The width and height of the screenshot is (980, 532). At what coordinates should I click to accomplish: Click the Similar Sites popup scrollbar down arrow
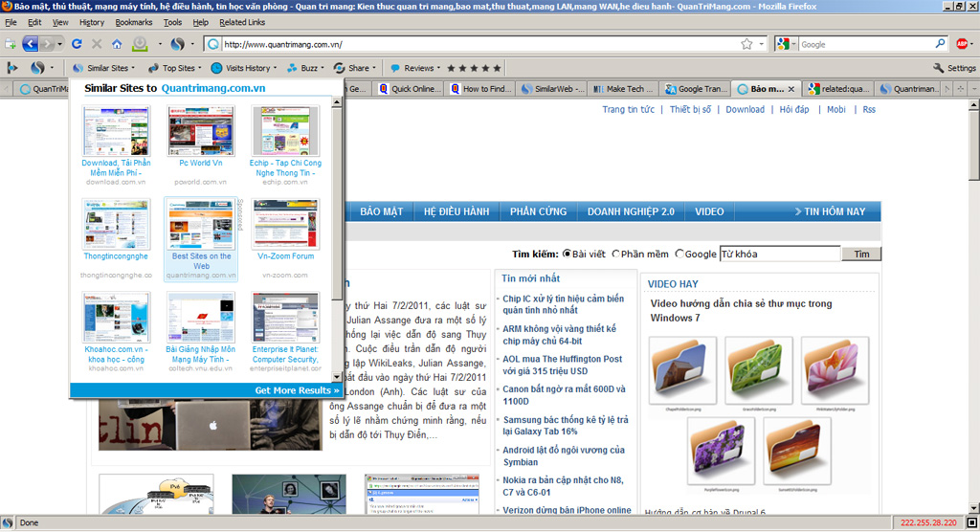(x=337, y=377)
